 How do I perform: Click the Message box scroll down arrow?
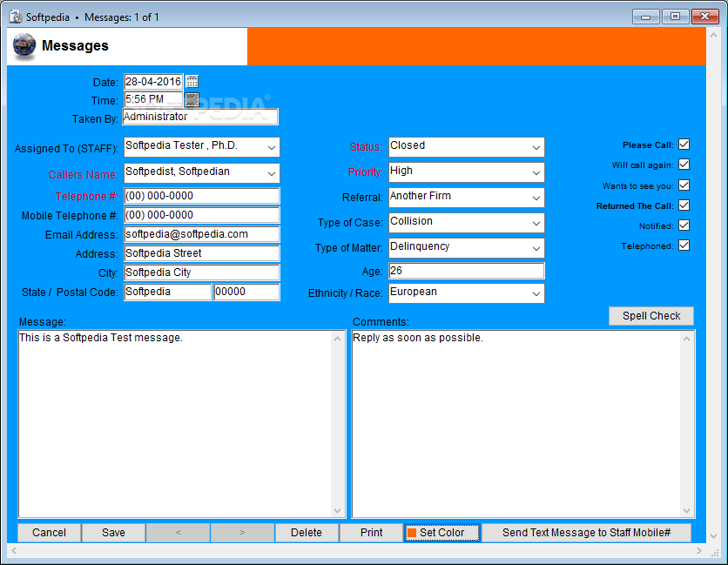click(x=338, y=511)
